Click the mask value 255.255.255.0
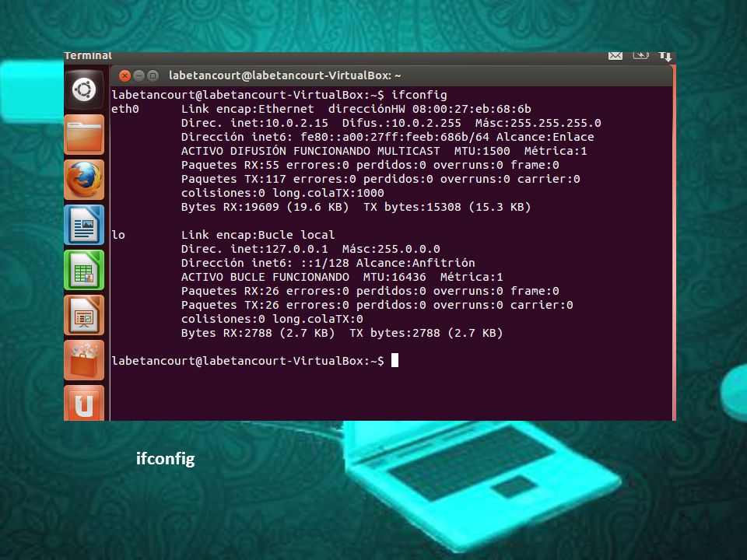Screen dimensions: 747x560 556,123
